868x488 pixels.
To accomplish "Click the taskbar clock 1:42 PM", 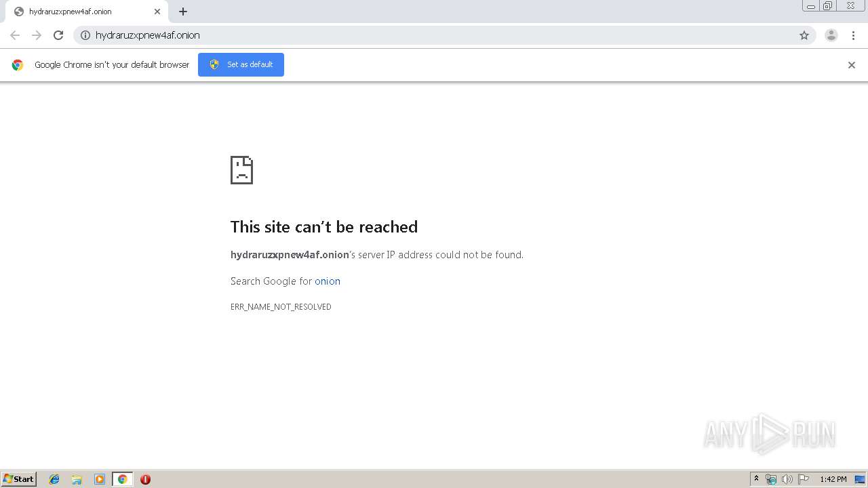I will pos(833,479).
